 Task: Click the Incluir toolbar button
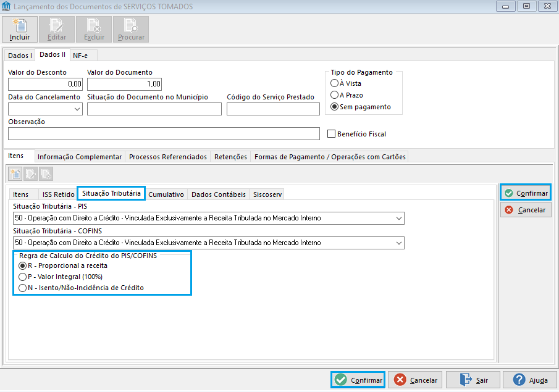coord(20,29)
